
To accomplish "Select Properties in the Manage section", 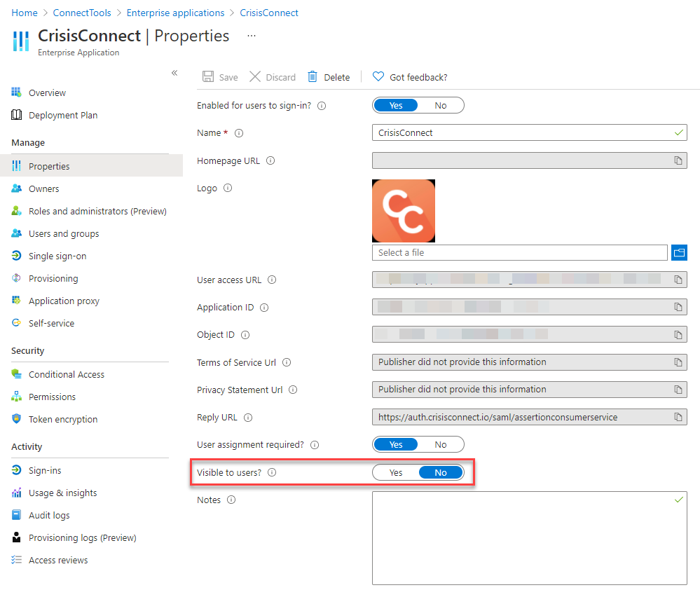I will pyautogui.click(x=91, y=166).
